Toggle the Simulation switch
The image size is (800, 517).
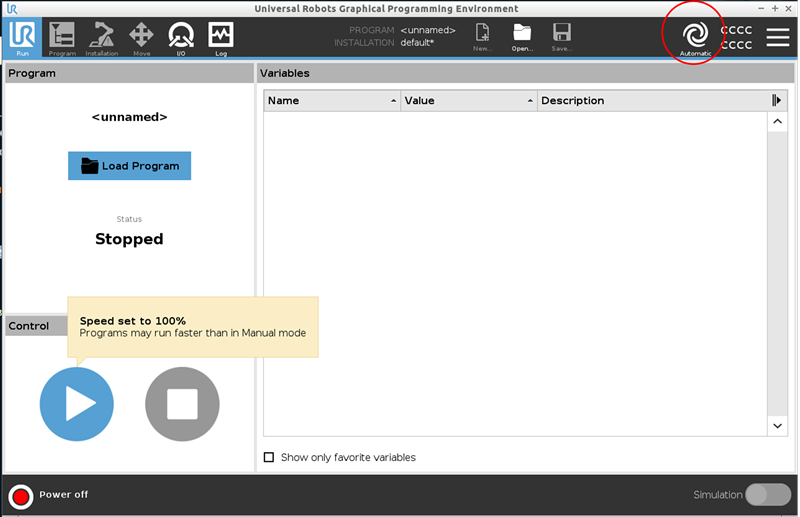tap(768, 495)
